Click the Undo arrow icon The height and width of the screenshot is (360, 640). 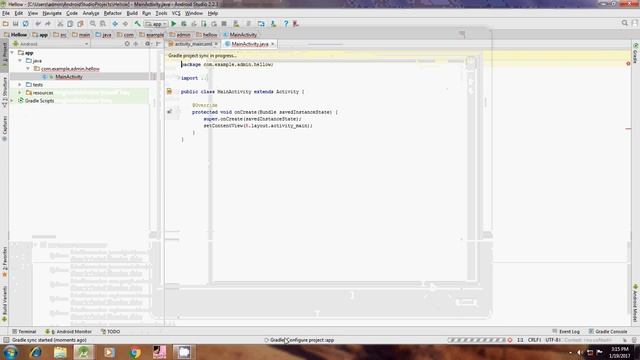pos(38,24)
